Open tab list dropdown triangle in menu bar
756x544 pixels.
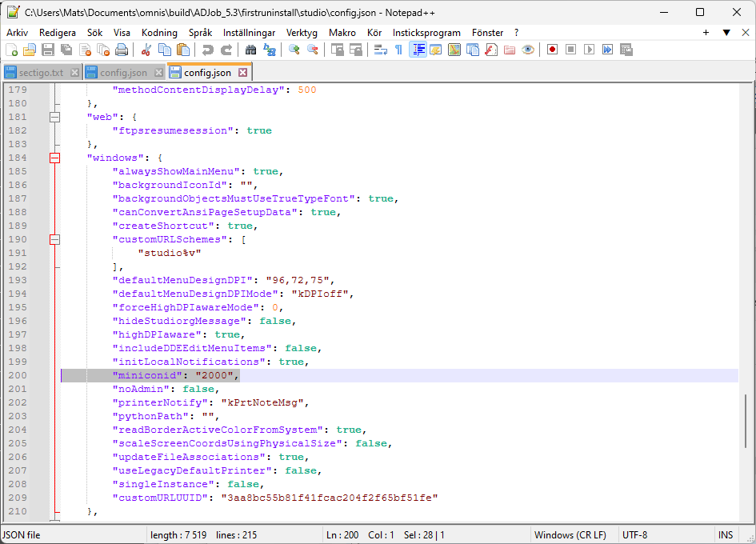click(726, 33)
